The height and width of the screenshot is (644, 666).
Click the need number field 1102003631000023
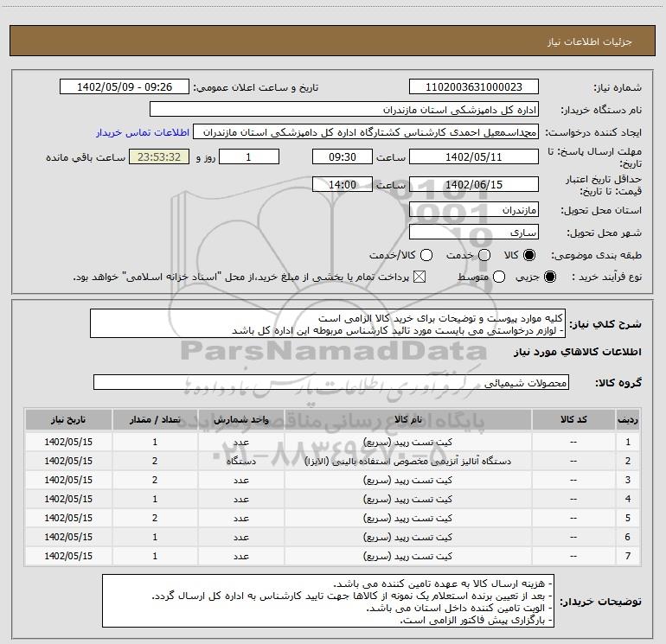click(474, 87)
